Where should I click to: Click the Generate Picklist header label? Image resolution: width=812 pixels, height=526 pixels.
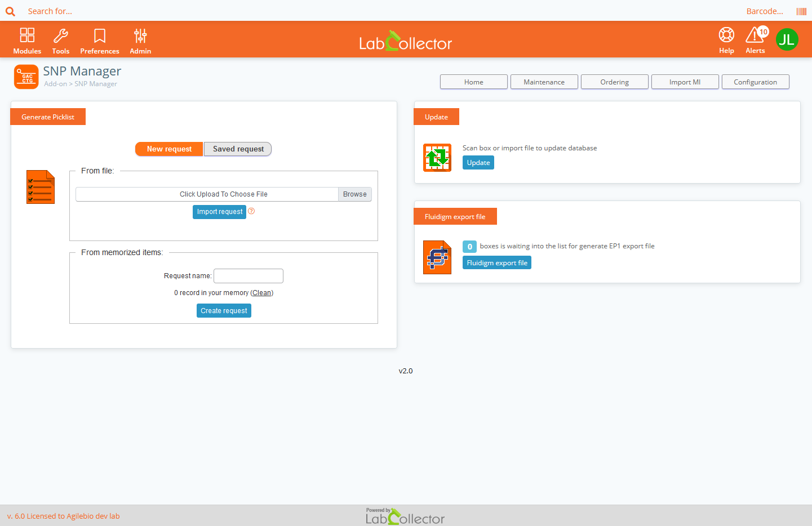click(x=48, y=117)
